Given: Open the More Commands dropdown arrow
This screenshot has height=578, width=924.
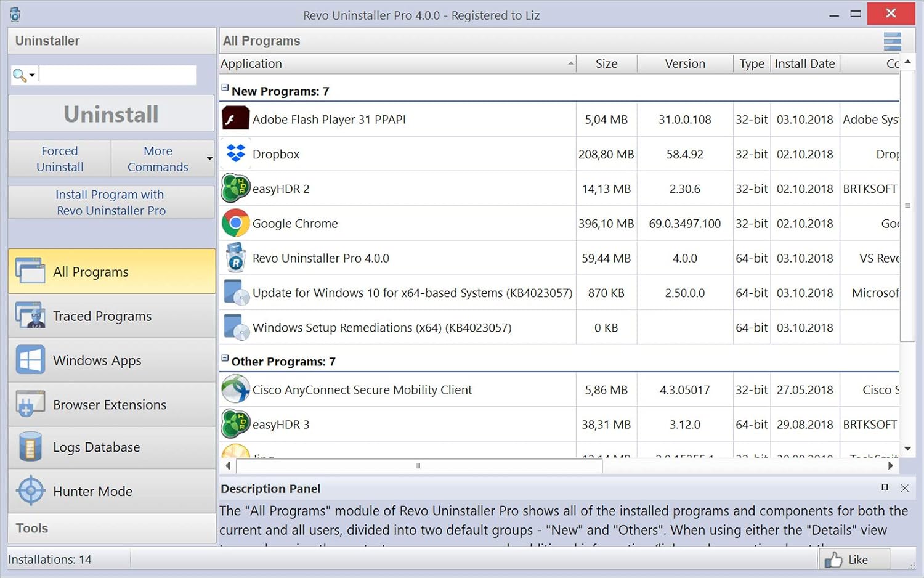Looking at the screenshot, I should point(209,158).
